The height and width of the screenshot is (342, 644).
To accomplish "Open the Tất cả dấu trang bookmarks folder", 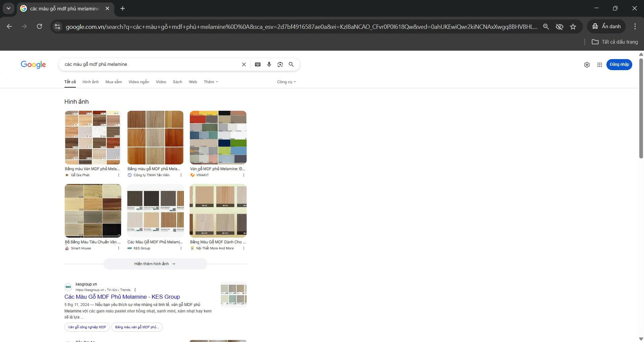I will [x=615, y=42].
